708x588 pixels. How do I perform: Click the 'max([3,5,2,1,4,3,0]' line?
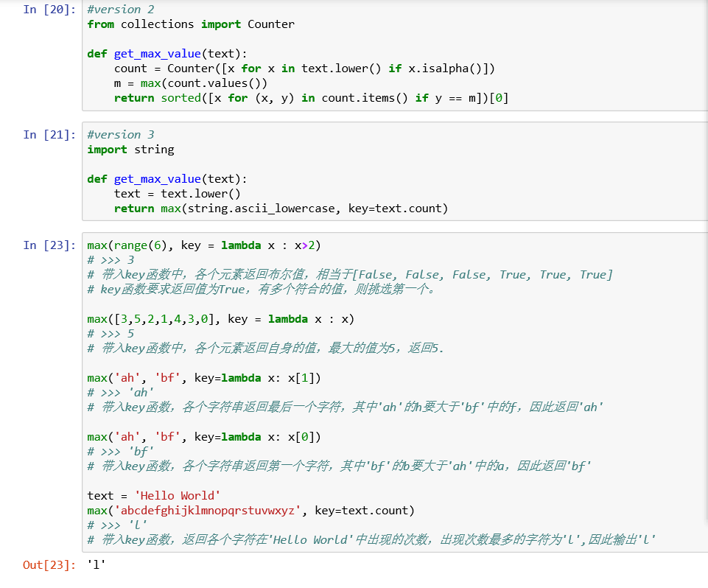point(221,319)
